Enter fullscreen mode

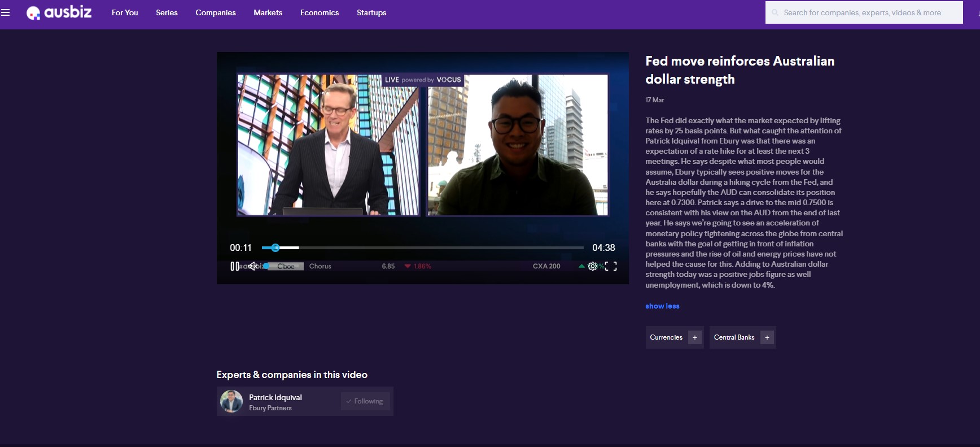(611, 266)
